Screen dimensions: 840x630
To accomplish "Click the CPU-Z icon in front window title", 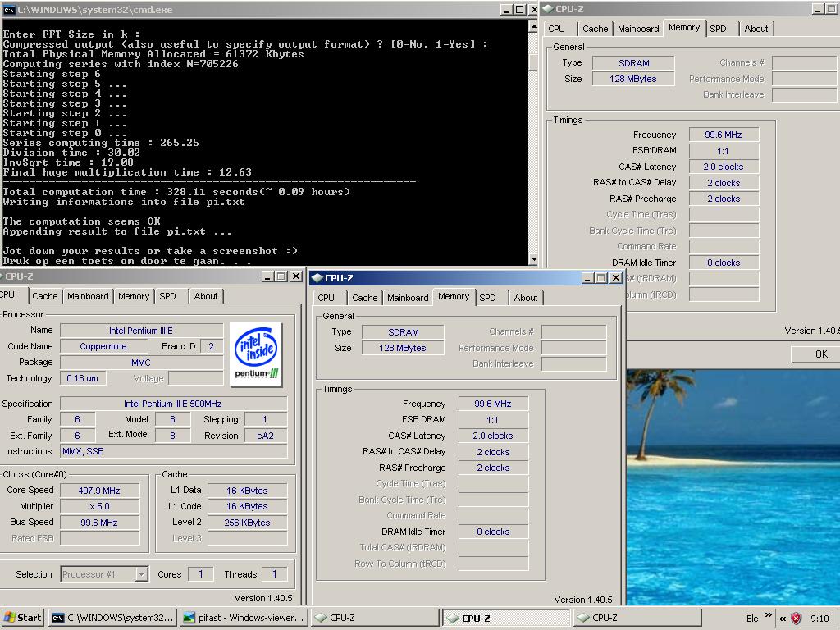I will (317, 277).
